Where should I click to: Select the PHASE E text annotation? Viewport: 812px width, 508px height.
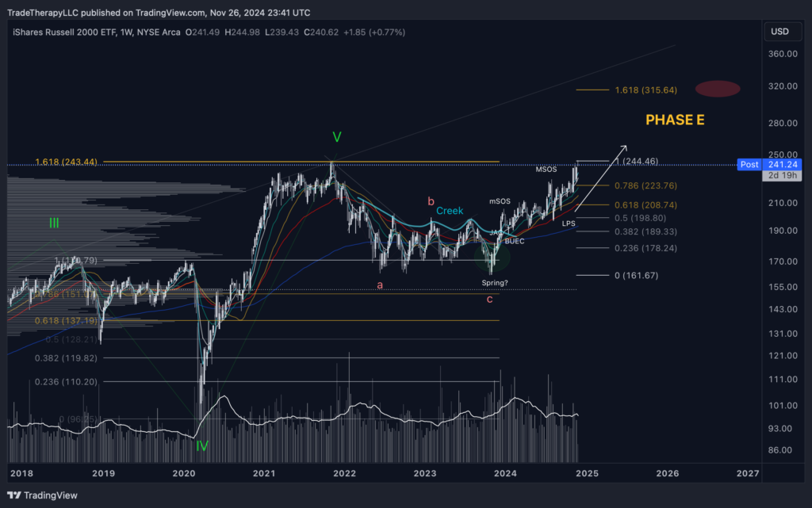tap(675, 120)
